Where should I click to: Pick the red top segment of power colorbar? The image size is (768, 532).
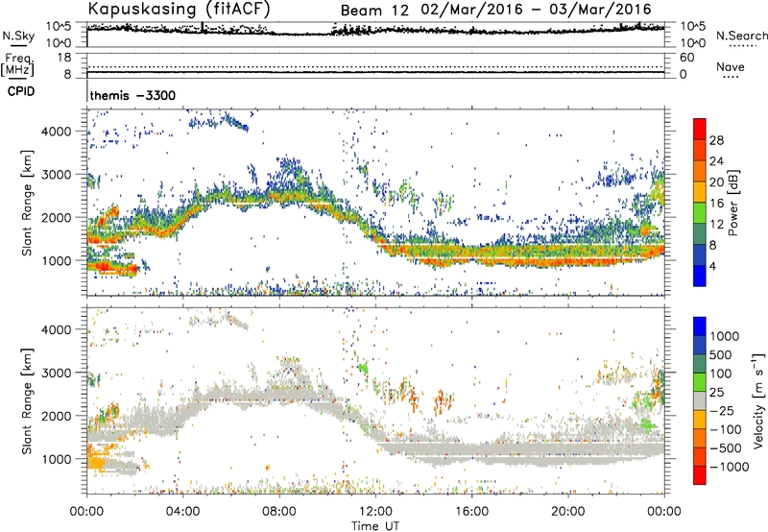700,129
